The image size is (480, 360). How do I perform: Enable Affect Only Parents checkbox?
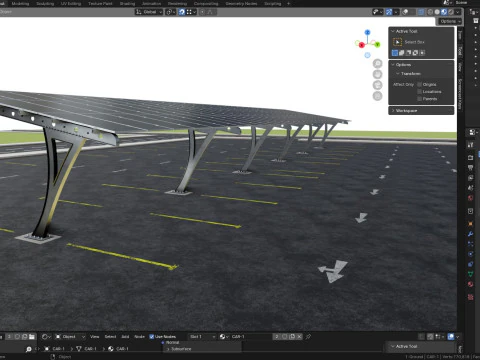coord(420,99)
